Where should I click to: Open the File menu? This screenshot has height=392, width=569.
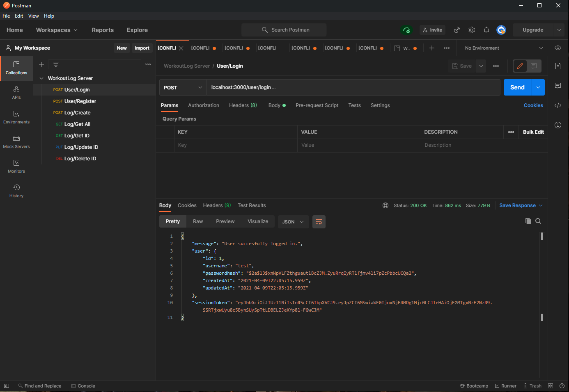pyautogui.click(x=6, y=16)
